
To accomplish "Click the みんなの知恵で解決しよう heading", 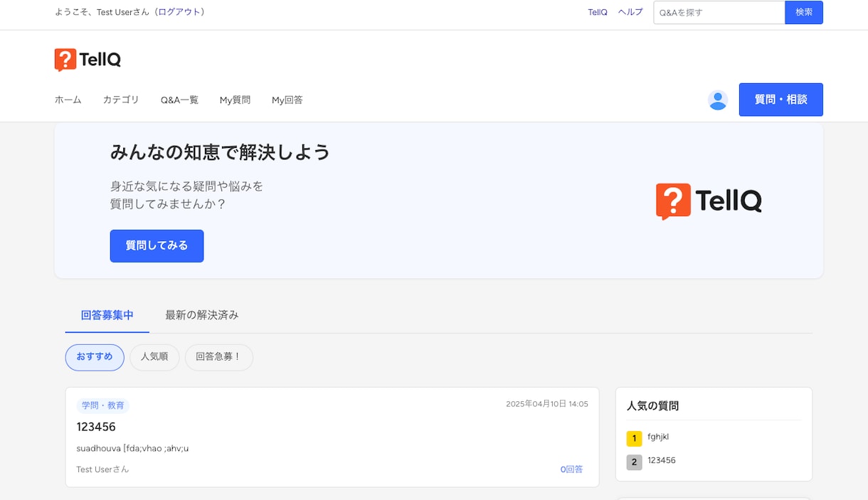I will pyautogui.click(x=221, y=152).
